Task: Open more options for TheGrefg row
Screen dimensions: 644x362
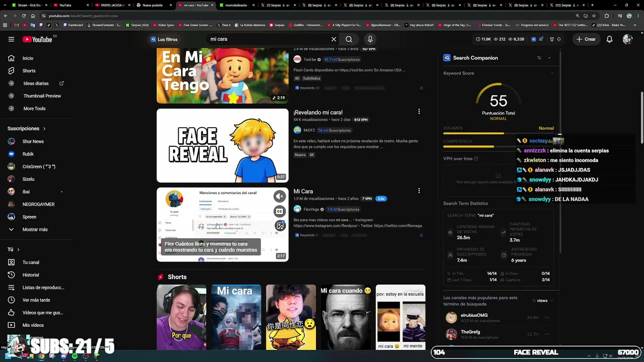Action: click(x=547, y=334)
